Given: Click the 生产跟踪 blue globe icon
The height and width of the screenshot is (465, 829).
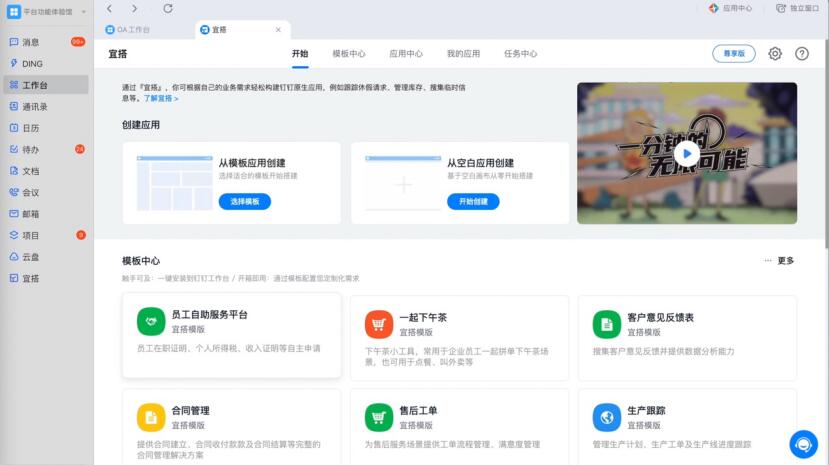Looking at the screenshot, I should click(x=607, y=417).
